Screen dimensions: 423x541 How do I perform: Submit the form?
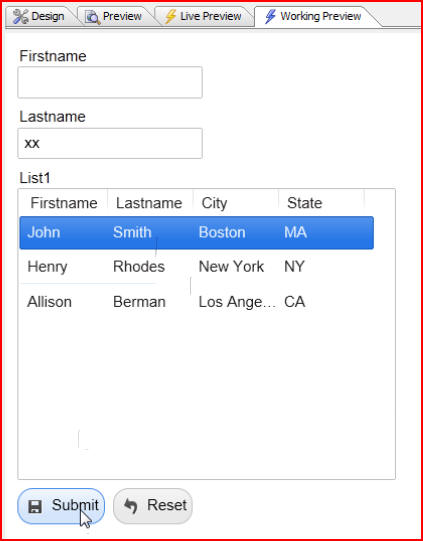(61, 506)
